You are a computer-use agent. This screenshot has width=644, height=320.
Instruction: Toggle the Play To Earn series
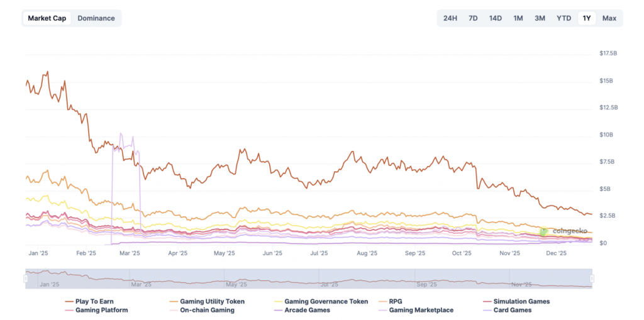94,301
